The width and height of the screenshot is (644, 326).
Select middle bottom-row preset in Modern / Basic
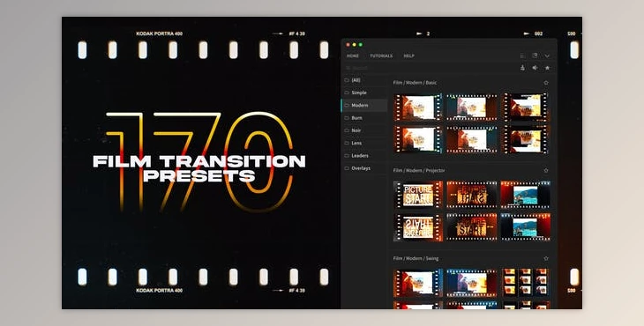(471, 139)
